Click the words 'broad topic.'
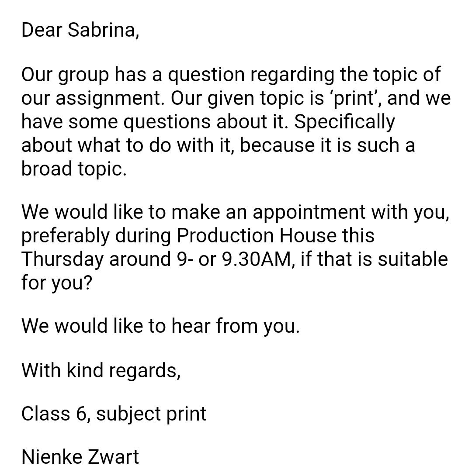 (x=74, y=169)
